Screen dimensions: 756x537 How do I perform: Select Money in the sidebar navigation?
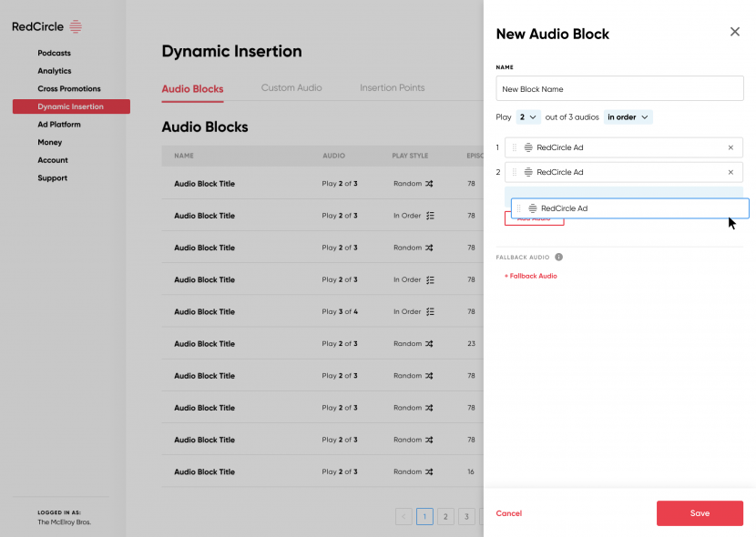[x=50, y=142]
